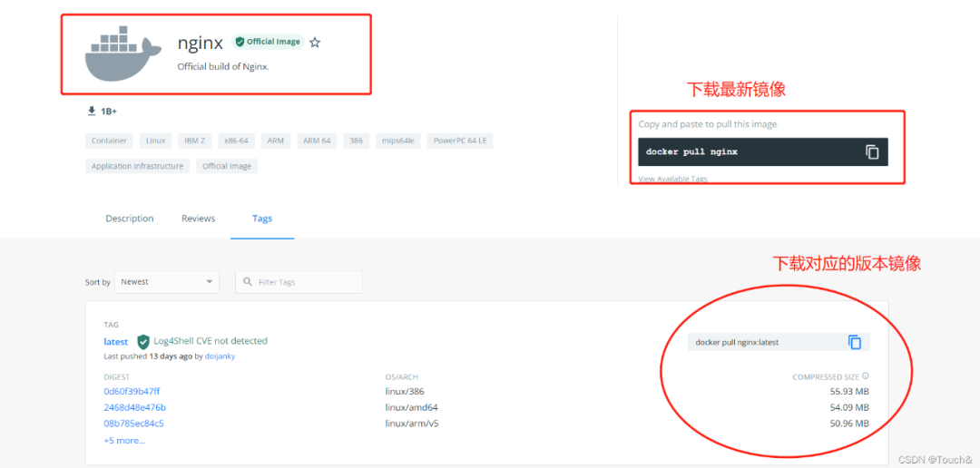
Task: Click the 'Log4Shell CVE not detected' text
Action: coord(211,341)
